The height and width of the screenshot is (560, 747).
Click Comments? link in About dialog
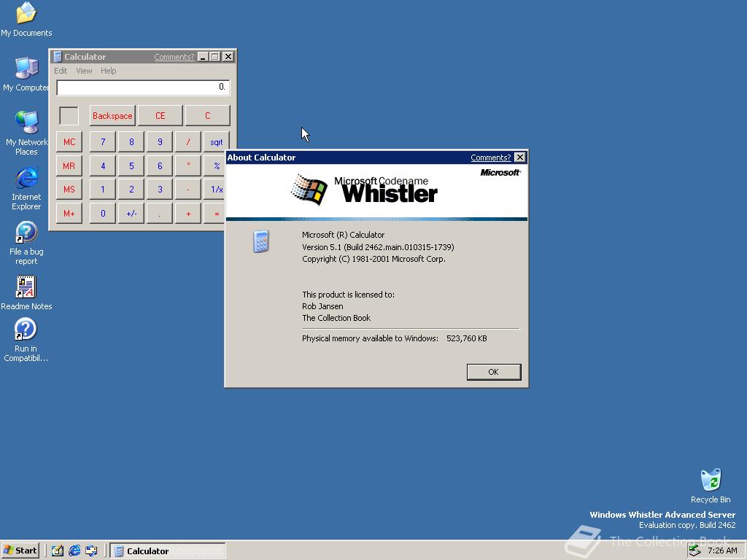tap(490, 157)
